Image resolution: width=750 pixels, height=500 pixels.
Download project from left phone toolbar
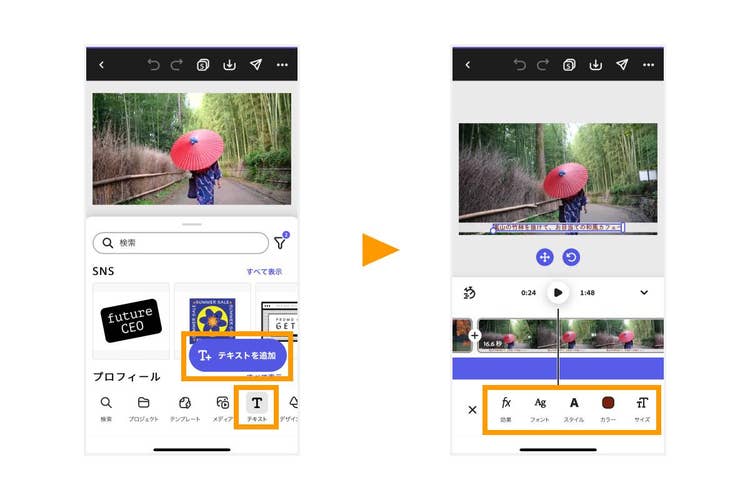pos(230,65)
